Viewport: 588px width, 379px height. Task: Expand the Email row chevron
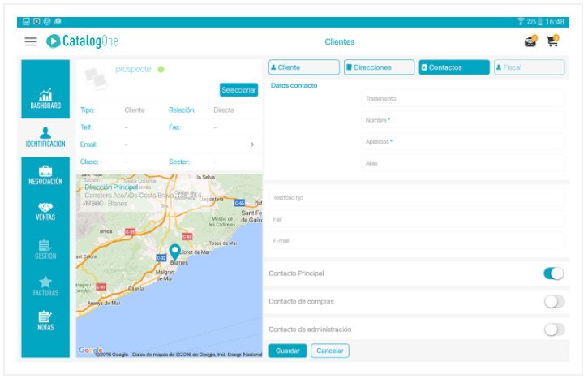tap(252, 144)
